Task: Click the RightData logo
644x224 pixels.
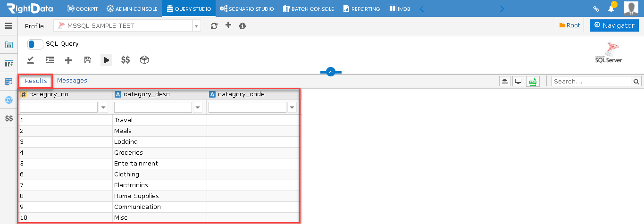Action: tap(30, 8)
